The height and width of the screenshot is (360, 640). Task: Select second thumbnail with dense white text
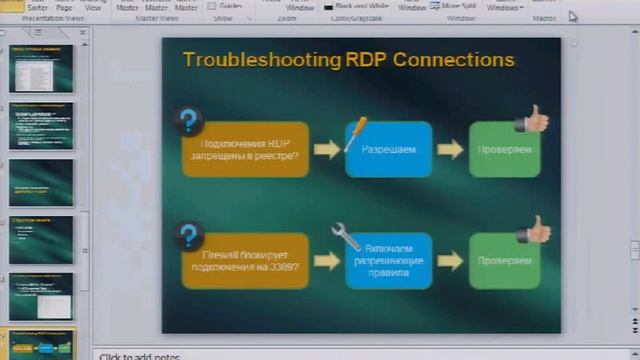41,126
